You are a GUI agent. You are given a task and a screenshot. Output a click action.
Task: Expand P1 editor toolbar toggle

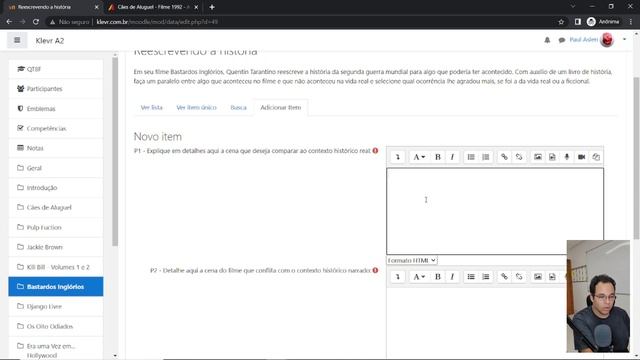398,157
